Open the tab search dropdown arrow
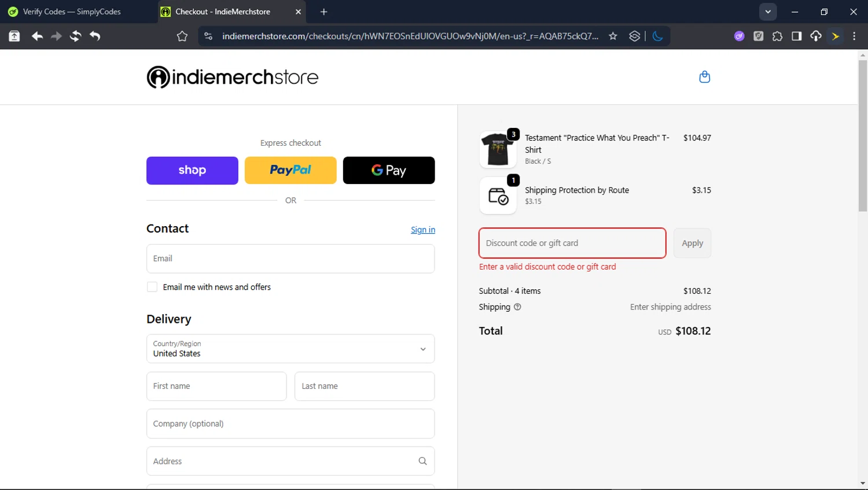Screen dimensions: 868x490 (x=768, y=12)
